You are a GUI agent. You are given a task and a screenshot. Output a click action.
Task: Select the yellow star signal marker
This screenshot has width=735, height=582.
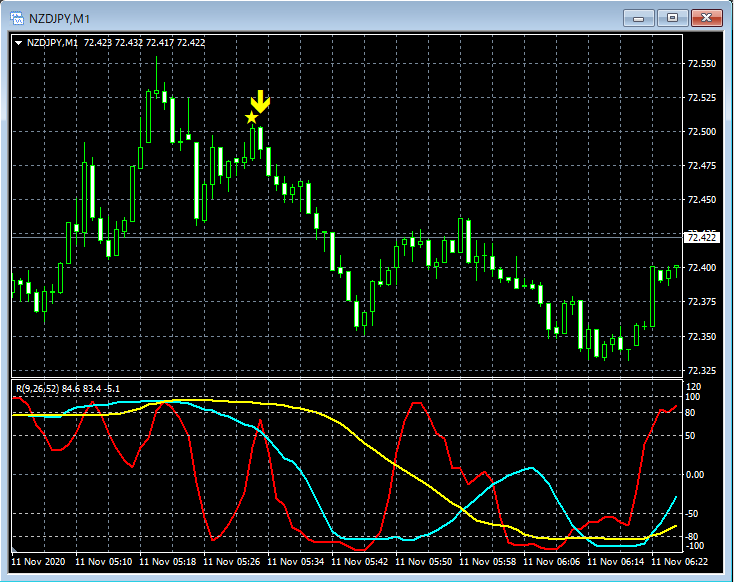pos(252,118)
